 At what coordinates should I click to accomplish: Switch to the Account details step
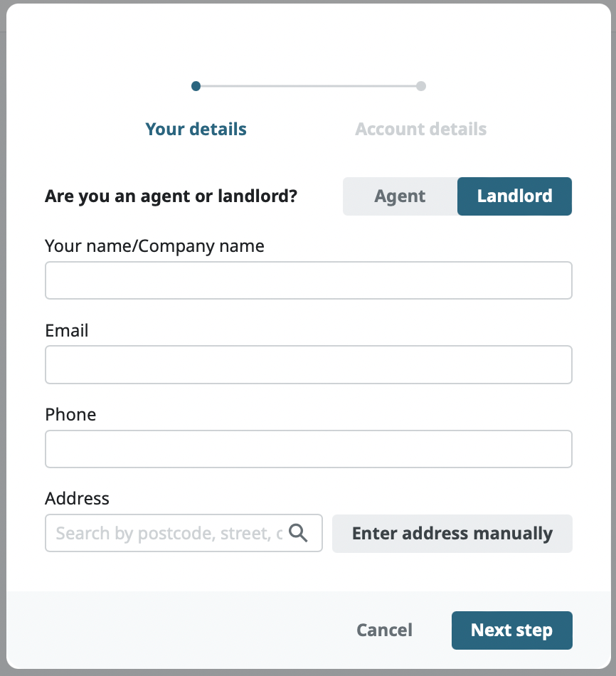coord(420,130)
